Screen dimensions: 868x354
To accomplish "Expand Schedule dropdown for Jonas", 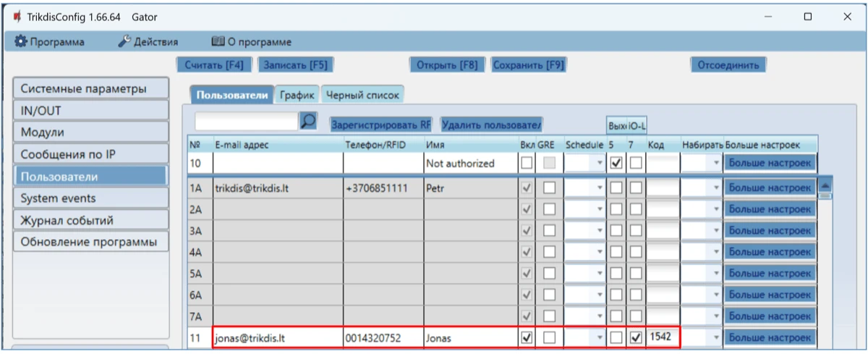I will pyautogui.click(x=600, y=338).
